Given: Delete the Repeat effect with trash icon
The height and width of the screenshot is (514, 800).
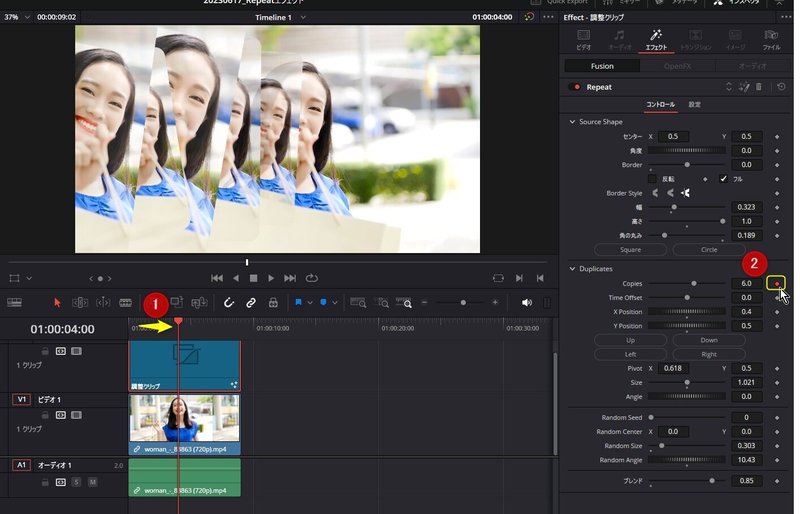Looking at the screenshot, I should click(x=758, y=87).
